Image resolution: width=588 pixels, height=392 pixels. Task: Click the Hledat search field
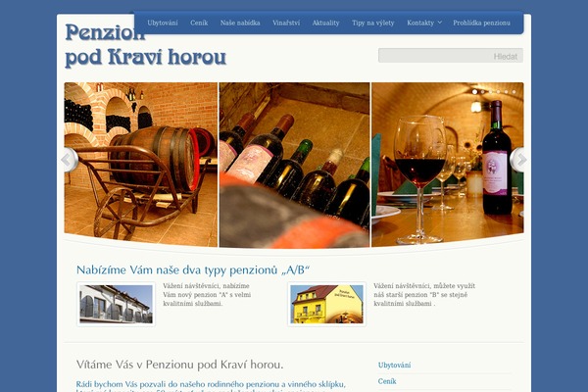coord(451,56)
